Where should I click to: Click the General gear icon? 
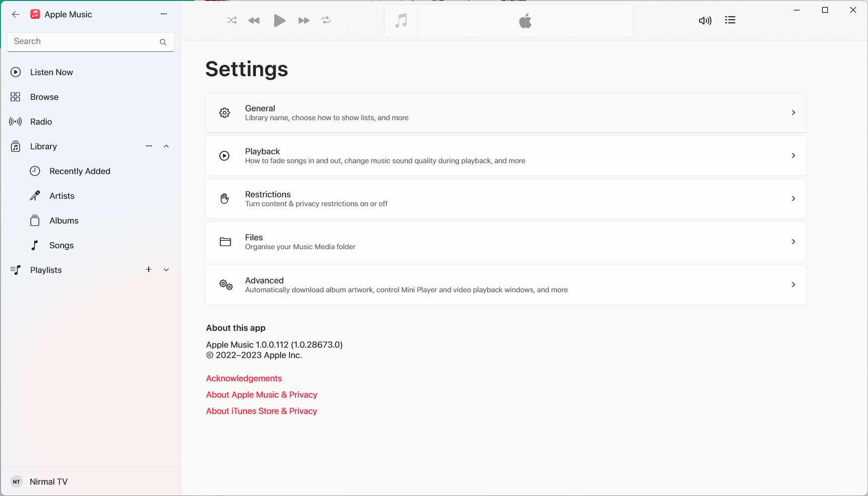click(x=225, y=113)
